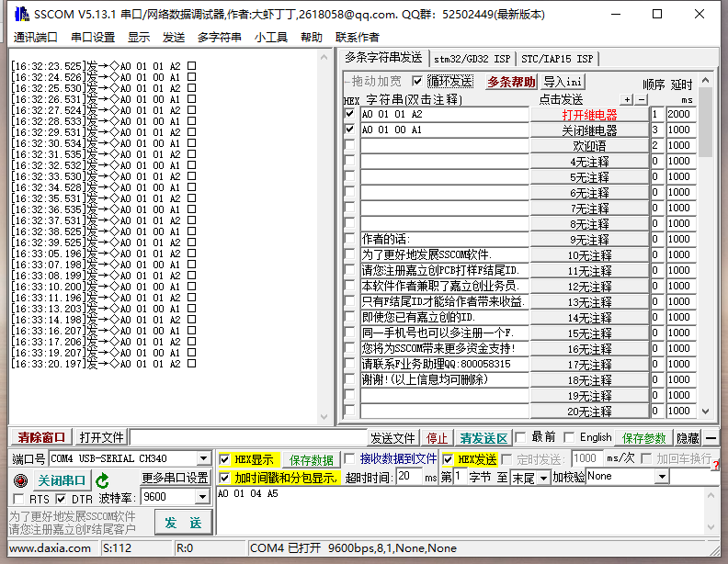Click 关闭串口 button
The image size is (728, 564).
point(62,480)
